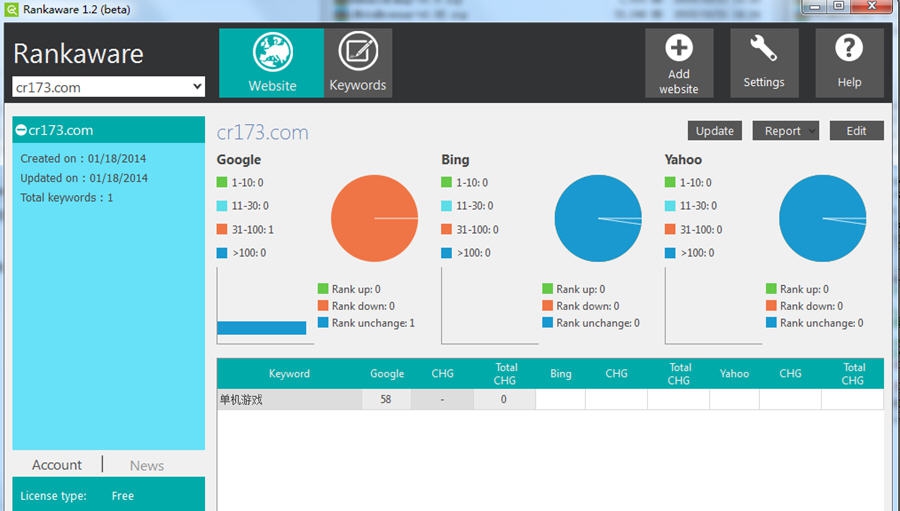Click Google's blue rank unchange bar
This screenshot has width=900, height=511.
point(262,328)
